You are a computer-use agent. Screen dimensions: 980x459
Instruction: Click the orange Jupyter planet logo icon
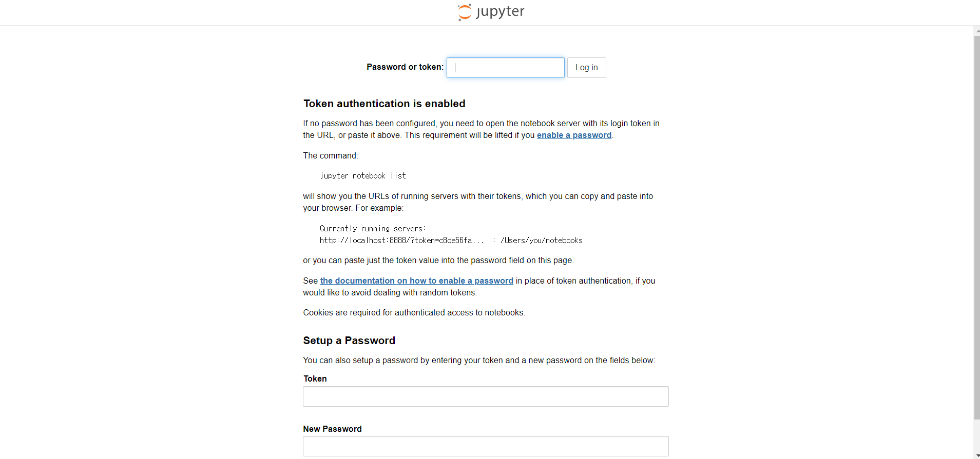pos(465,12)
